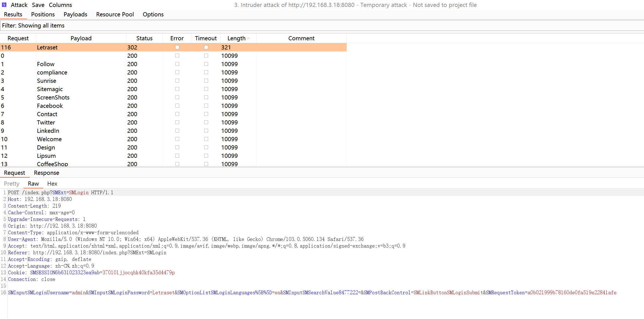
Task: Select the Request message tab
Action: point(14,173)
